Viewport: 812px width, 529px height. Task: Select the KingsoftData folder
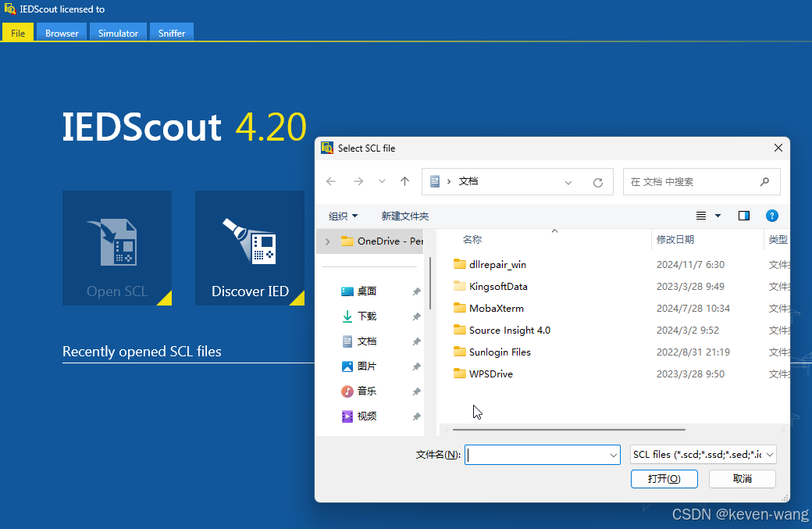497,287
